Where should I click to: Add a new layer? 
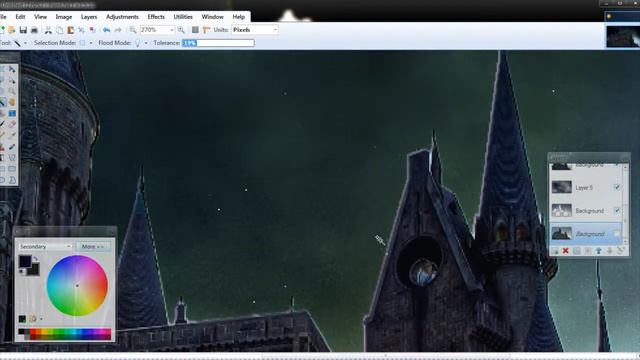pyautogui.click(x=556, y=251)
